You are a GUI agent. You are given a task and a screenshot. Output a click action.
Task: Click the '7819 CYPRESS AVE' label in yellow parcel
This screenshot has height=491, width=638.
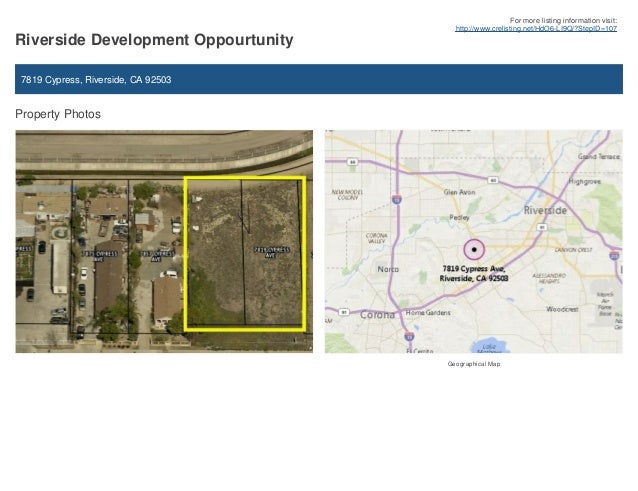click(x=271, y=252)
